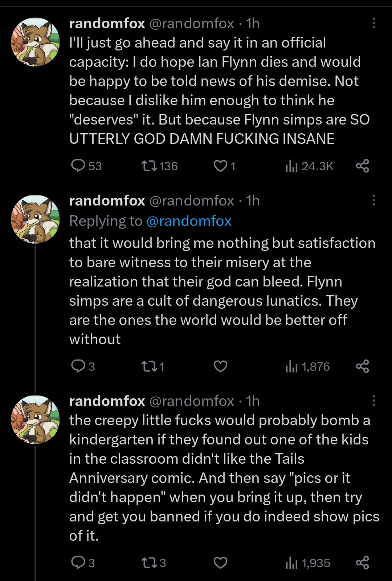Like the first tweet about Ian Flynn
The width and height of the screenshot is (392, 581).
click(220, 166)
